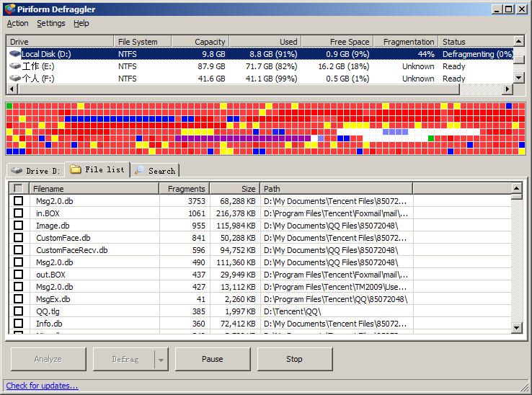
Task: Sort file list by Fragments column
Action: 184,189
